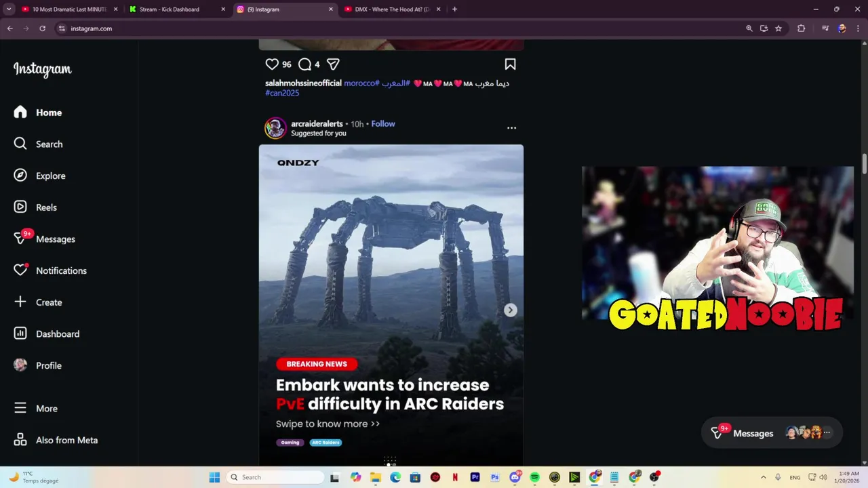868x488 pixels.
Task: Open the salahmohssineofficial username link
Action: [303, 83]
